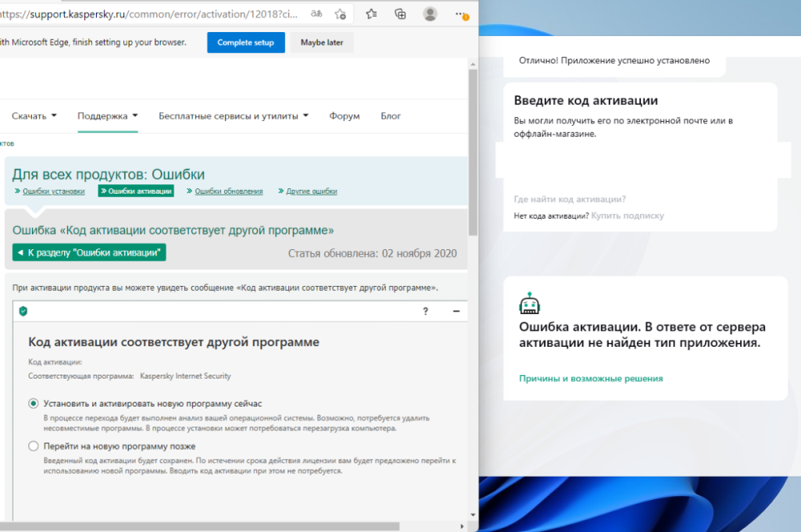This screenshot has width=801, height=532.
Task: Click the page vertical scrollbar thumb
Action: (x=473, y=152)
